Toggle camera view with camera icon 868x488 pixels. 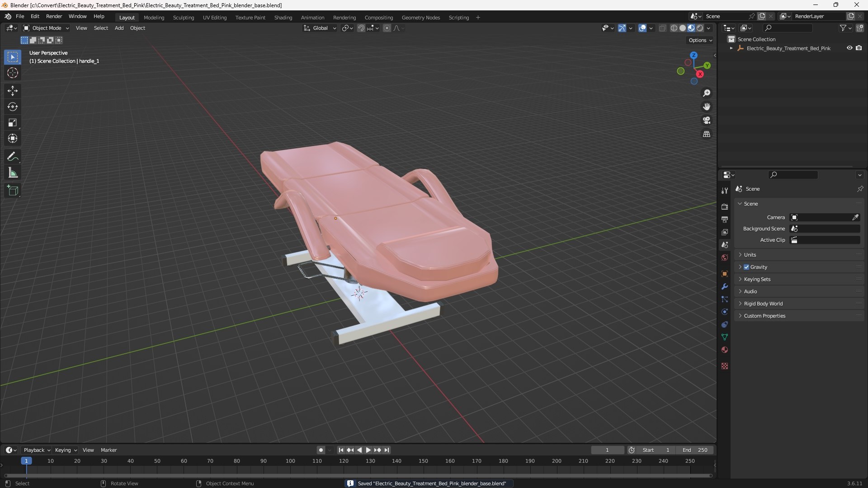tap(707, 120)
